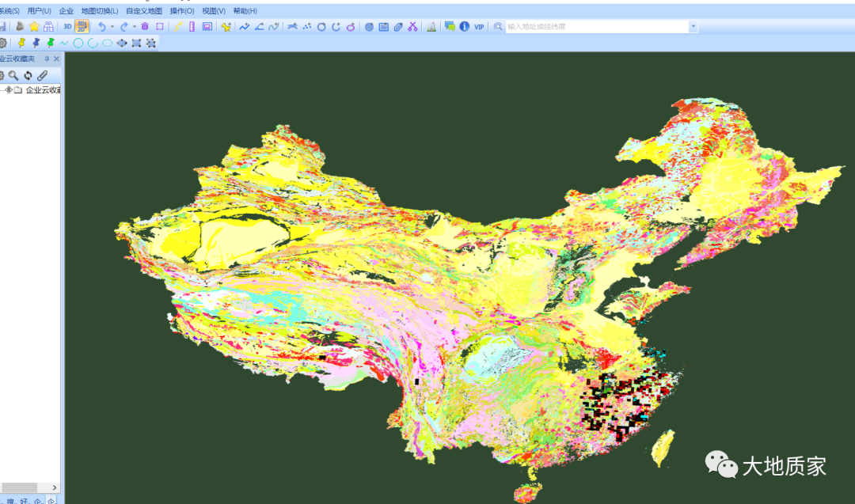Click the location search magnifier icon
The height and width of the screenshot is (504, 855).
point(498,26)
